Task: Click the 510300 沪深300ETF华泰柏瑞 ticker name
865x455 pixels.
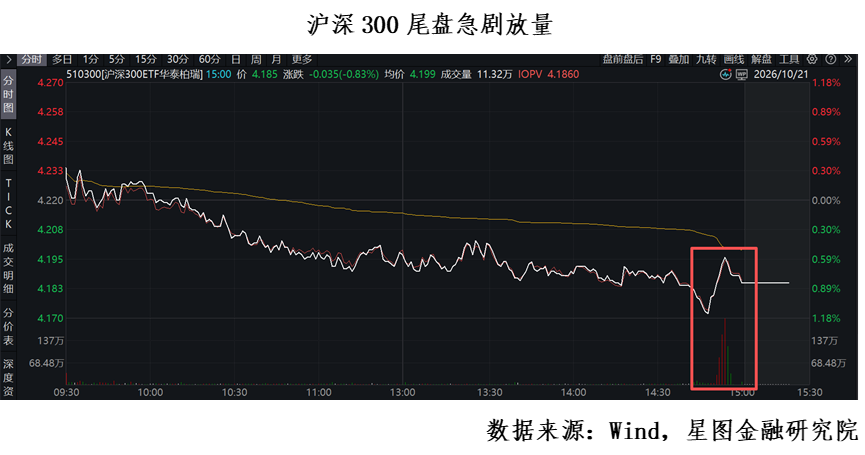Action: (135, 74)
